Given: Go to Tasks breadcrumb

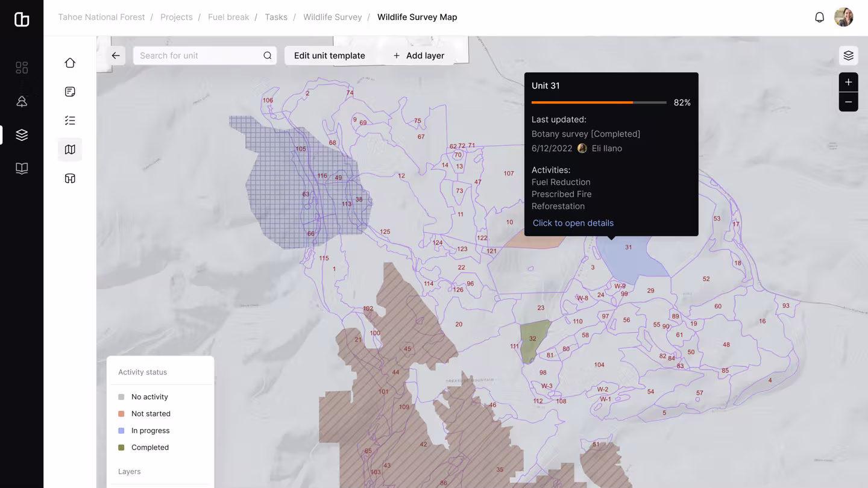Looking at the screenshot, I should [276, 17].
